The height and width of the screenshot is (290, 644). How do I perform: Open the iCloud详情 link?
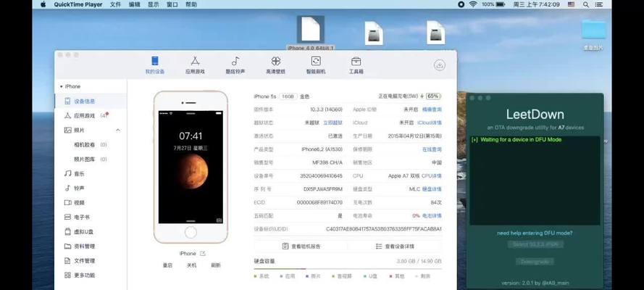[x=430, y=123]
